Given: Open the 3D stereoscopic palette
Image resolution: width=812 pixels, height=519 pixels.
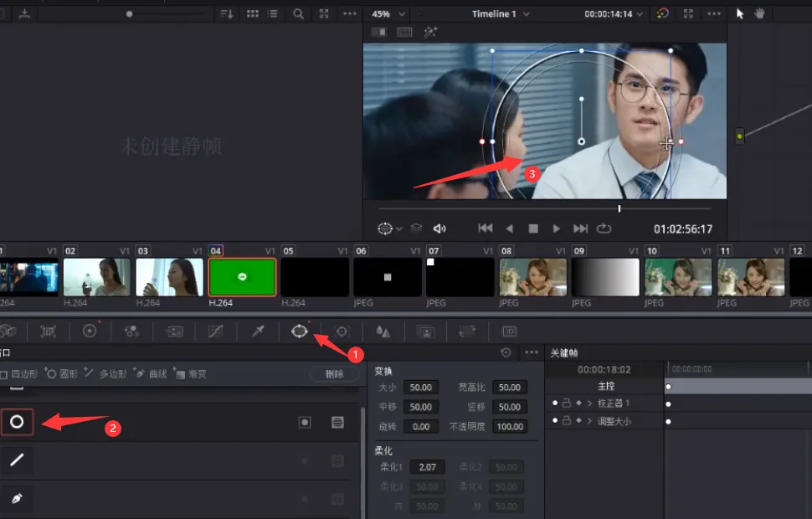Looking at the screenshot, I should pos(509,331).
